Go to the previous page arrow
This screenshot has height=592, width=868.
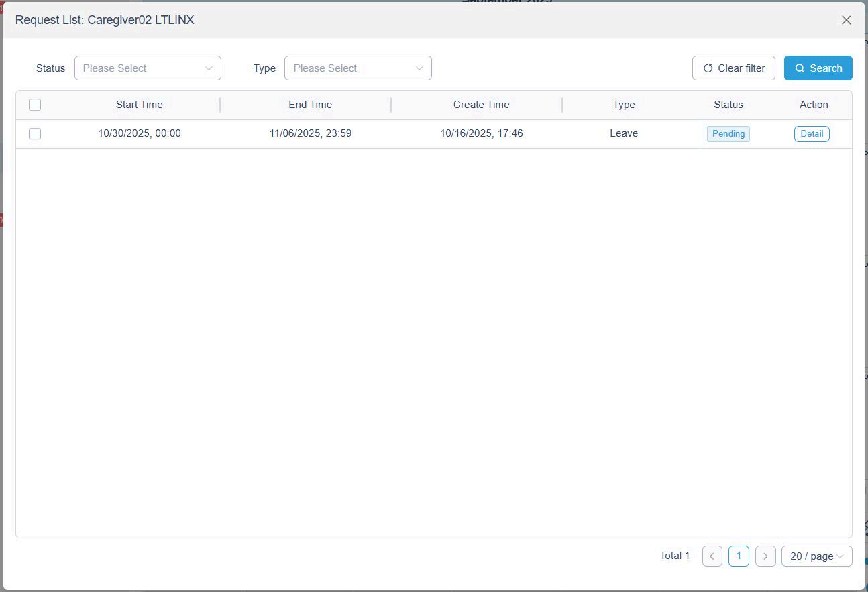712,556
